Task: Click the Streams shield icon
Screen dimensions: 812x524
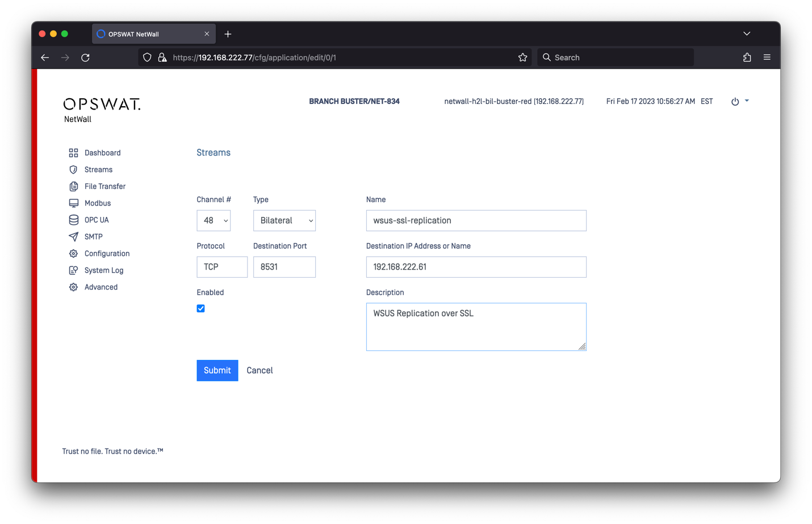Action: point(73,170)
